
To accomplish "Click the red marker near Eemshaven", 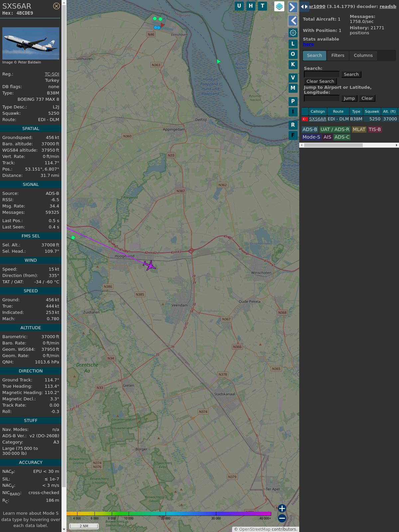I will [x=162, y=25].
